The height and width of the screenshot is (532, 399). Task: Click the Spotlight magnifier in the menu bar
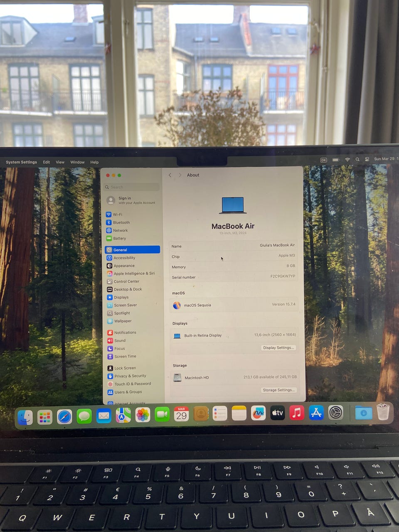click(x=357, y=160)
